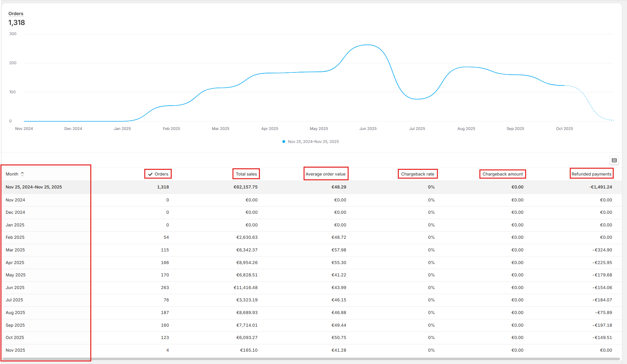Screen dimensions: 627x364
Task: Click Jun 2025 label on chart axis
Action: [368, 129]
